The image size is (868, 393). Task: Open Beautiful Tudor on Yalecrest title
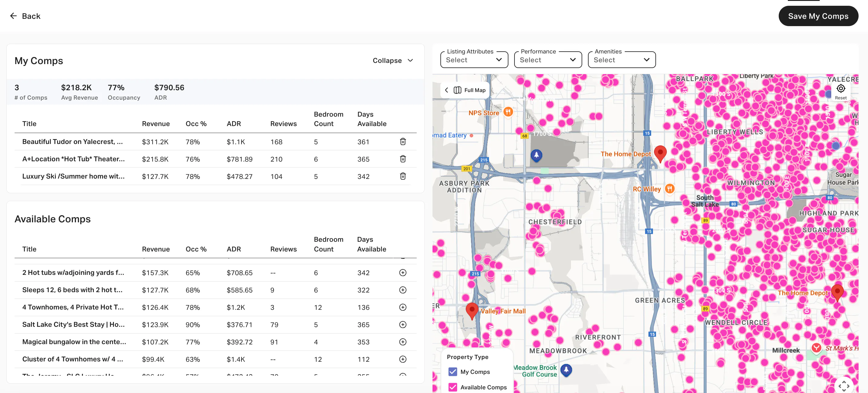click(73, 142)
